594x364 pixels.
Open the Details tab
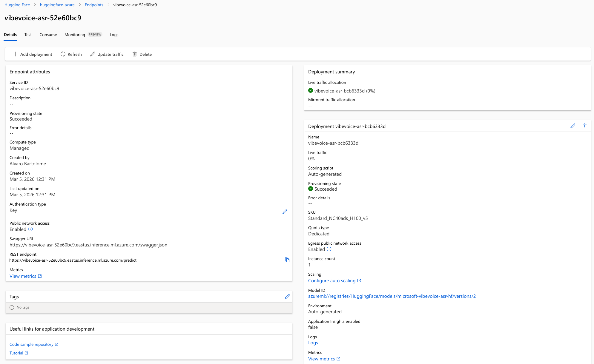(10, 35)
